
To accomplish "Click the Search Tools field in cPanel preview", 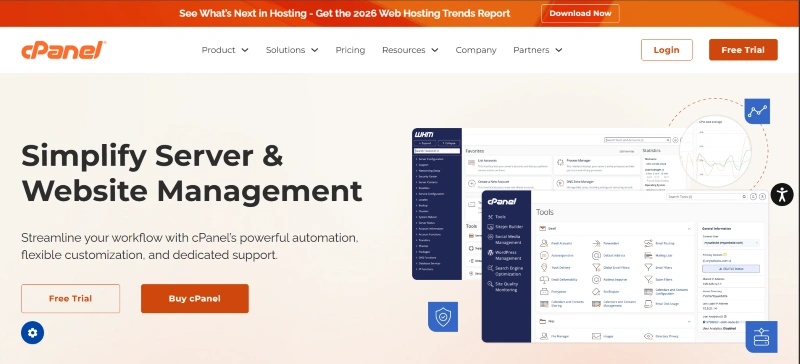I will click(x=707, y=197).
